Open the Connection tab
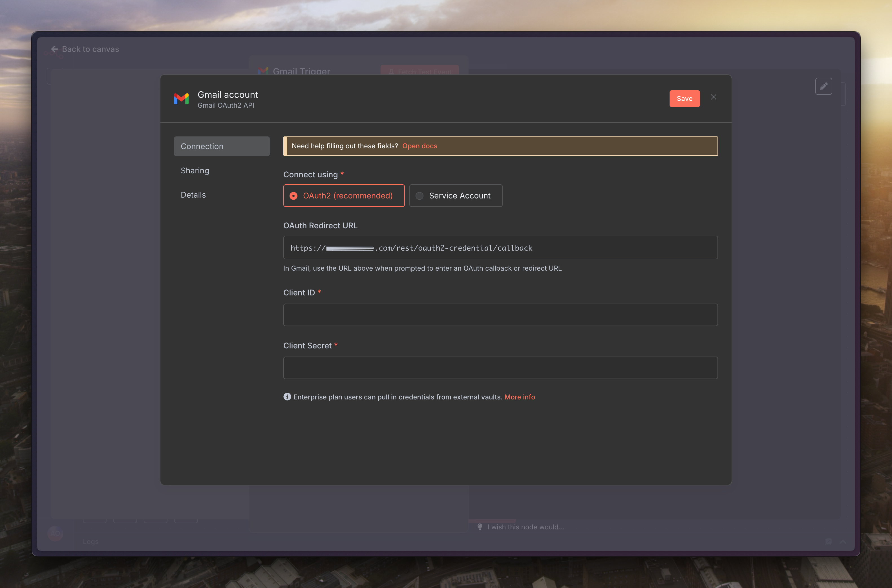 point(222,146)
